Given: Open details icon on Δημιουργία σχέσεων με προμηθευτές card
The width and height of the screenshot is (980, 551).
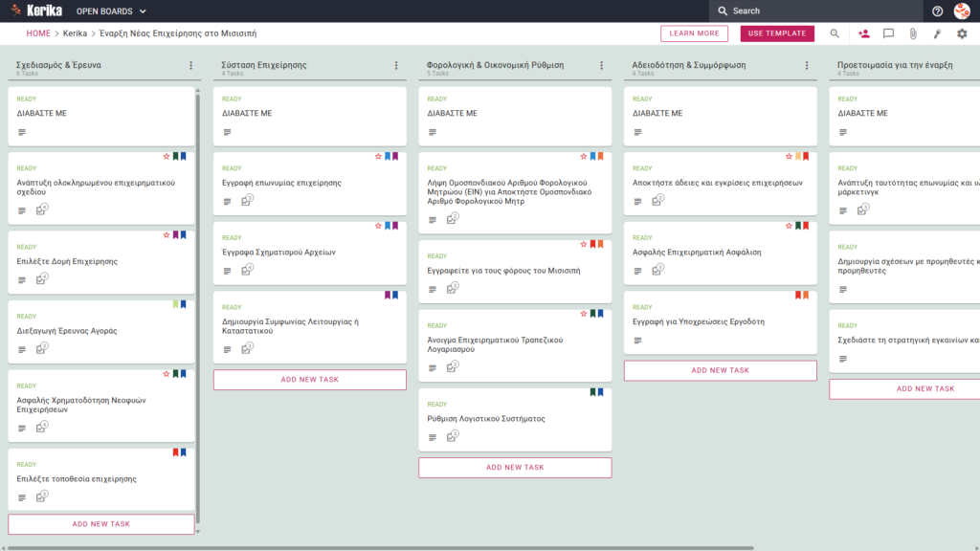Looking at the screenshot, I should point(843,290).
